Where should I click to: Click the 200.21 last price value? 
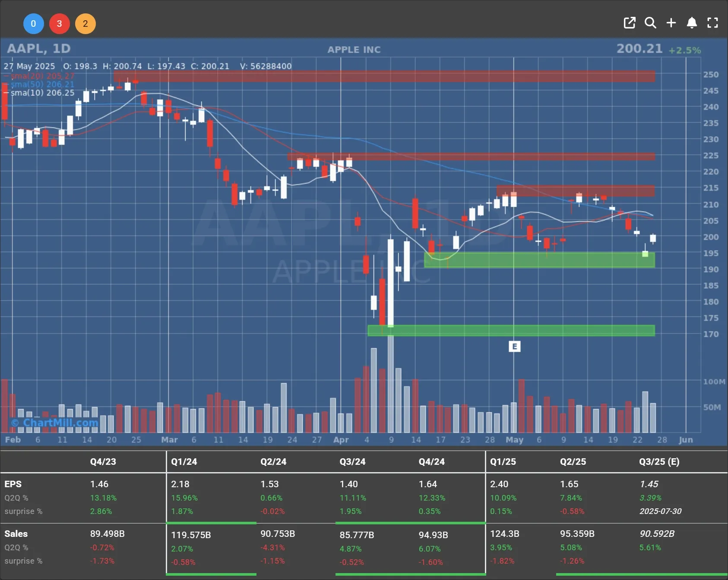pyautogui.click(x=639, y=48)
